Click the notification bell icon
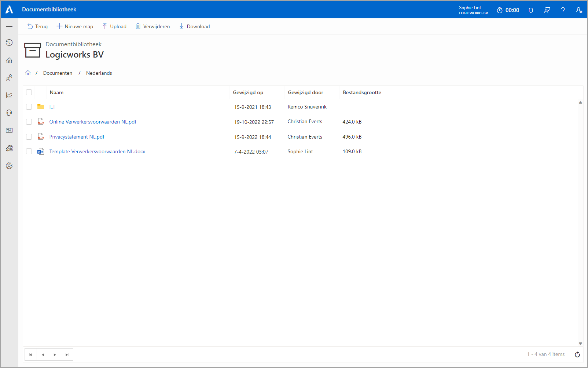 [x=530, y=10]
